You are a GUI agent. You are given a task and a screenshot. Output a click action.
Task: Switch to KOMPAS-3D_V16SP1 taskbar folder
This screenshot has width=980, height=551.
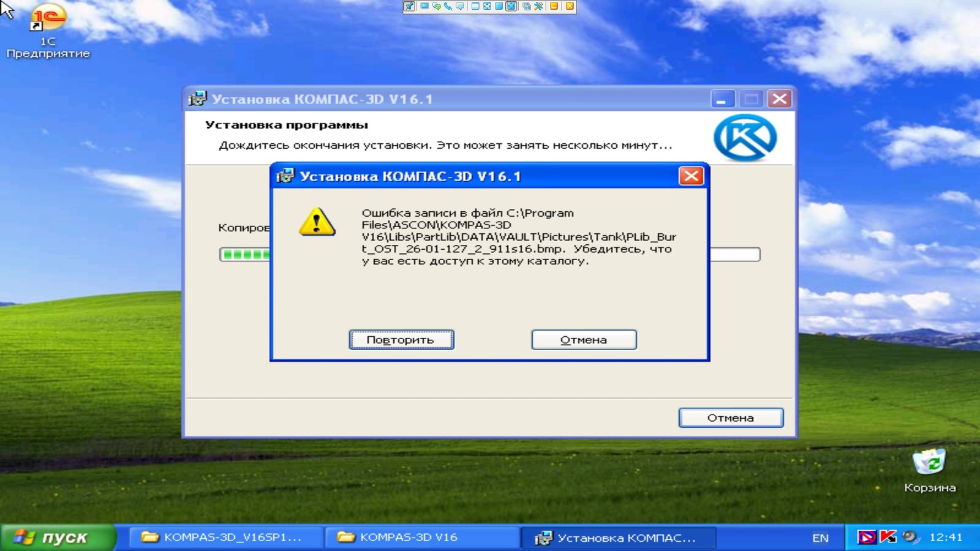[x=227, y=538]
